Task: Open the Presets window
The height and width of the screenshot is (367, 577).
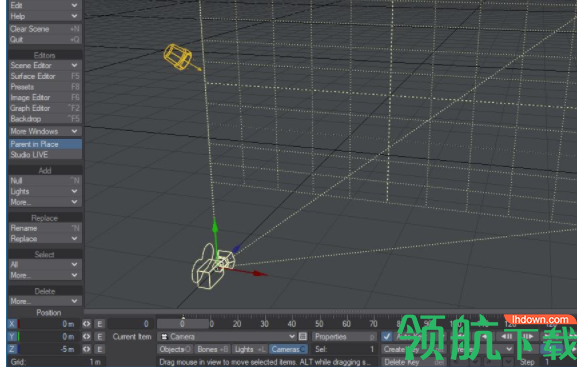Action: click(45, 87)
